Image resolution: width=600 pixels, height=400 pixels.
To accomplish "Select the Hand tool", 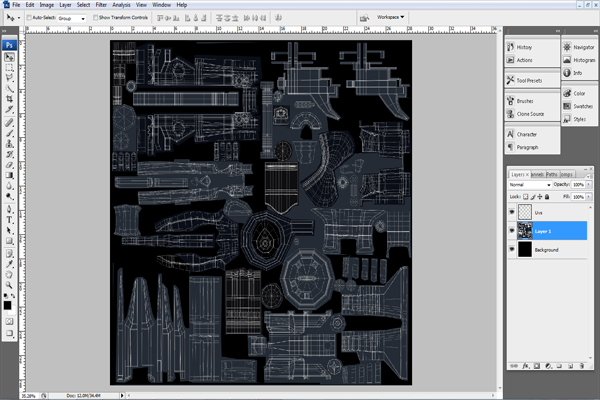I will [x=10, y=274].
